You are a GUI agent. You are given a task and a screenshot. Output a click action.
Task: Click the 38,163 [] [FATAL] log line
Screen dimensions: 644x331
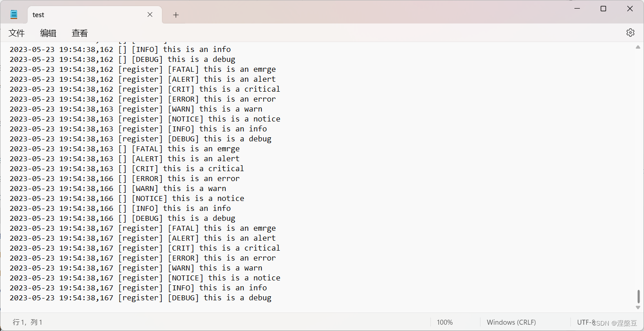point(125,149)
